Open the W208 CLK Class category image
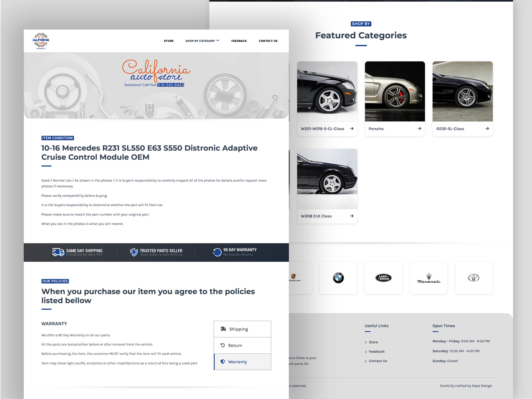Image resolution: width=532 pixels, height=399 pixels. click(x=327, y=179)
